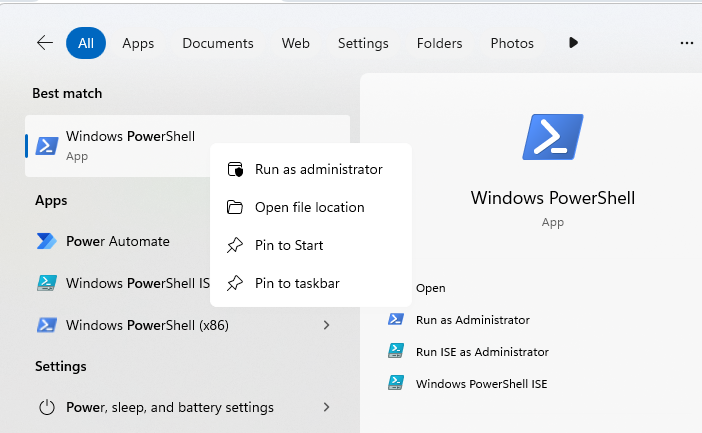Screen dimensions: 702x433
Task: Open the Power Automate result
Action: pos(118,241)
